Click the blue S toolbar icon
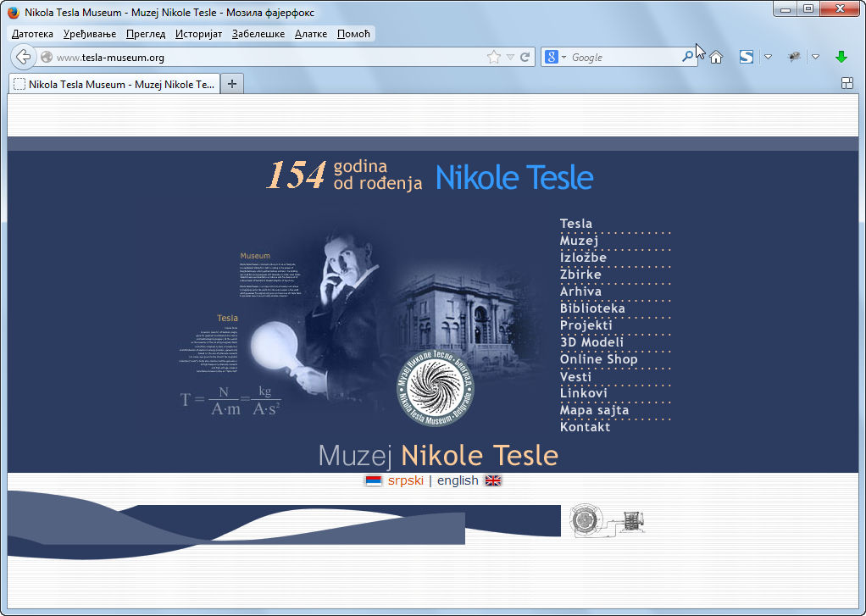 pos(747,57)
